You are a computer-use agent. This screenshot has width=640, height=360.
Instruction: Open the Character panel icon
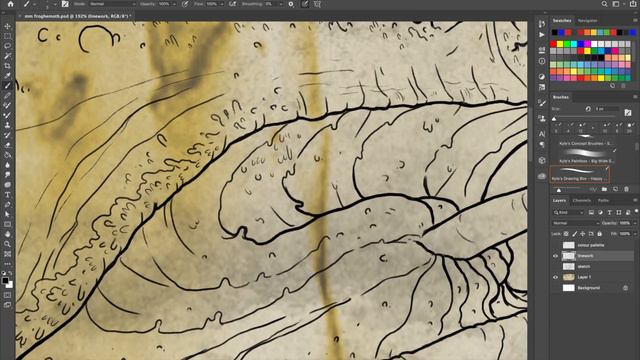coord(542,134)
